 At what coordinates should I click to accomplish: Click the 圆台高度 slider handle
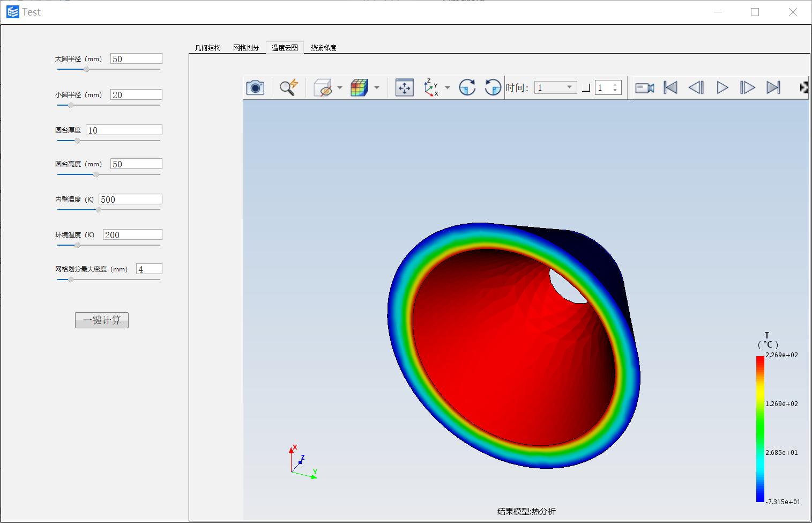click(x=96, y=174)
